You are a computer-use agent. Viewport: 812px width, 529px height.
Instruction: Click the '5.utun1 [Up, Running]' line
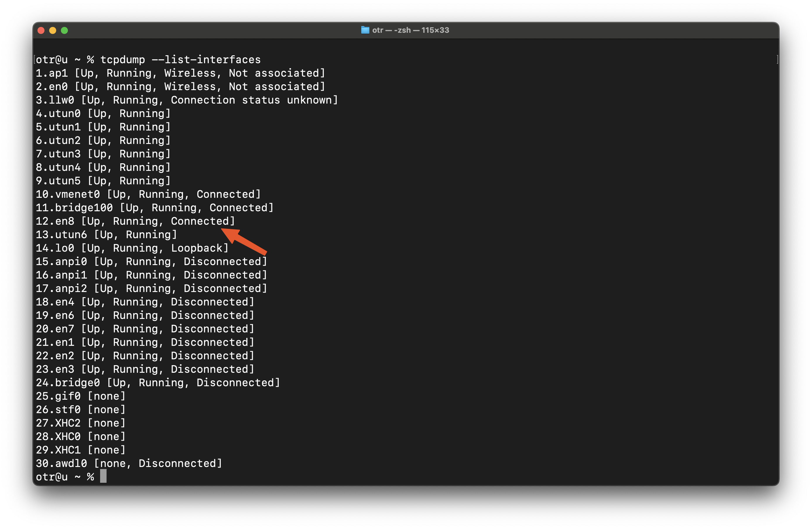click(103, 127)
